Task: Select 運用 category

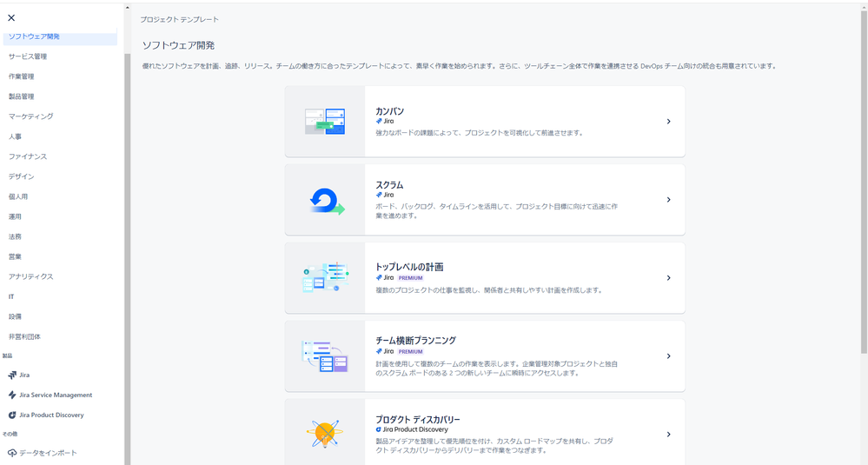Action: point(15,216)
